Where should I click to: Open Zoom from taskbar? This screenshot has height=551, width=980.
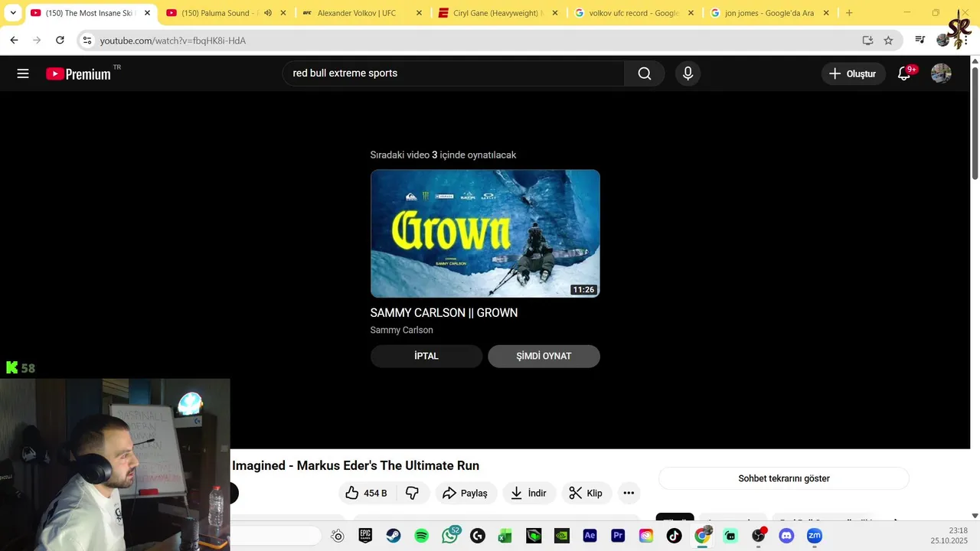(x=815, y=536)
